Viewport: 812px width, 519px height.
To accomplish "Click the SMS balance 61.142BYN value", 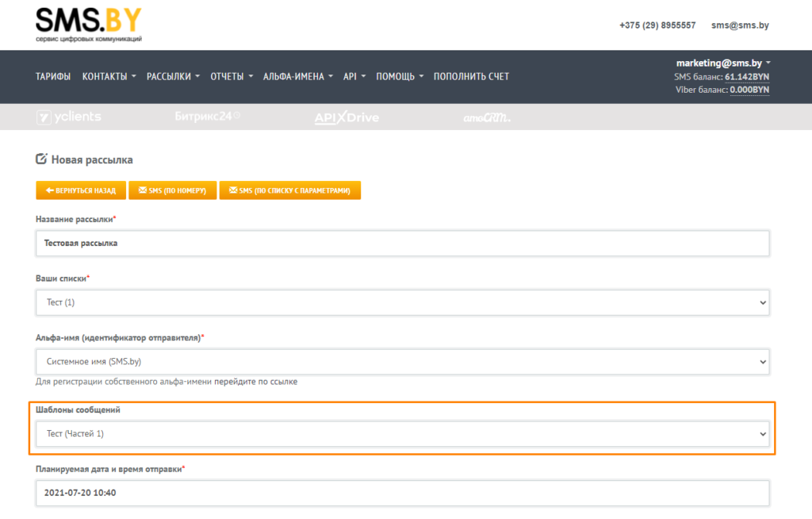I will pos(747,77).
